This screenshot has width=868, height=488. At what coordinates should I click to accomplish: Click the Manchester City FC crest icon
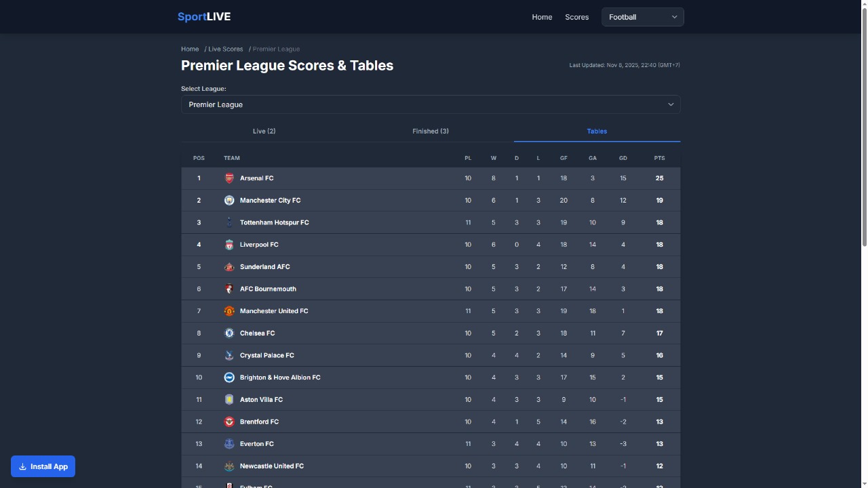pyautogui.click(x=229, y=201)
